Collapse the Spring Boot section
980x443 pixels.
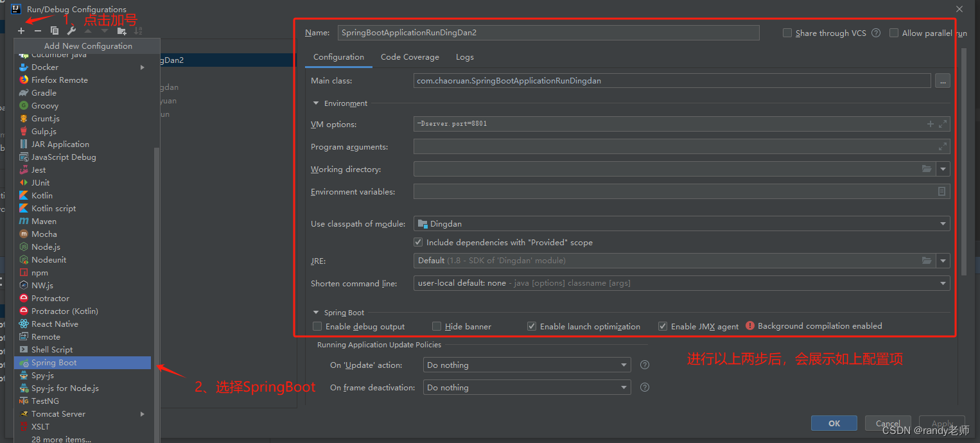pos(315,313)
